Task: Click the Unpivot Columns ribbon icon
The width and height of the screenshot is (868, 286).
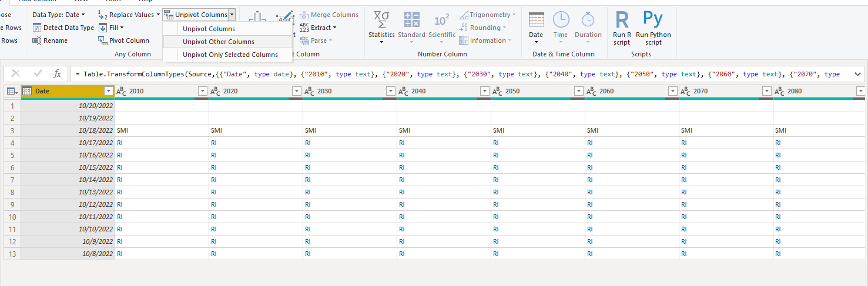Action: click(x=168, y=15)
